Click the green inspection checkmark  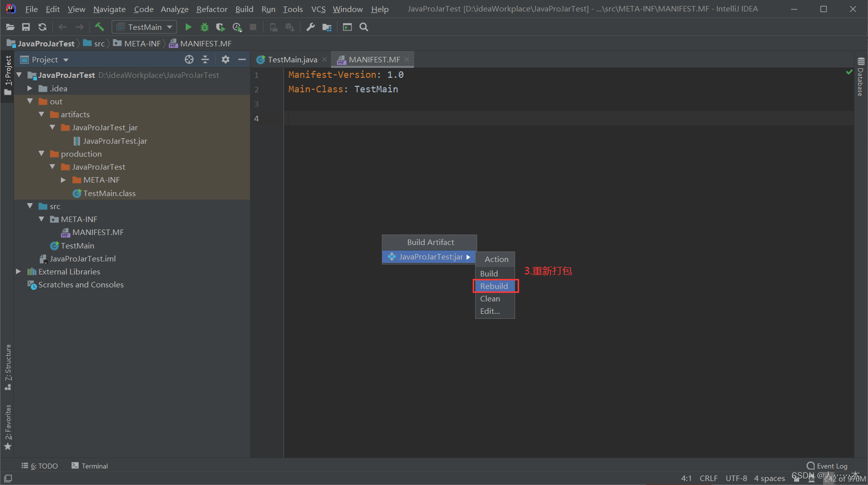(849, 72)
